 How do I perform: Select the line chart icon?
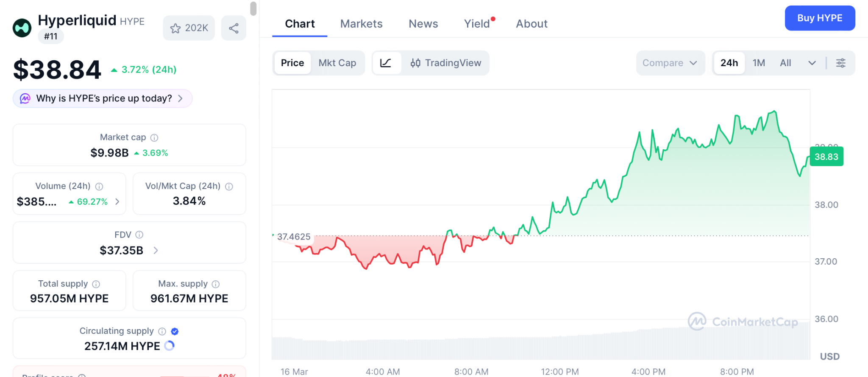pos(386,63)
